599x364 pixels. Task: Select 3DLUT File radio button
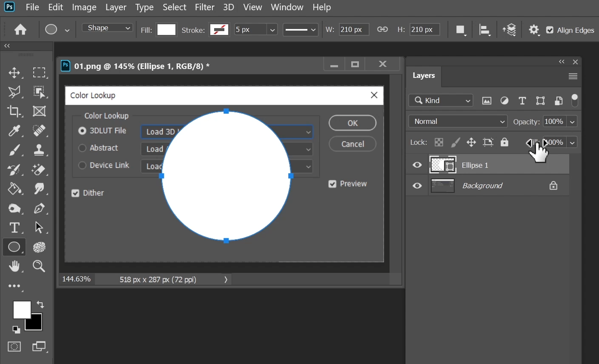click(x=82, y=131)
